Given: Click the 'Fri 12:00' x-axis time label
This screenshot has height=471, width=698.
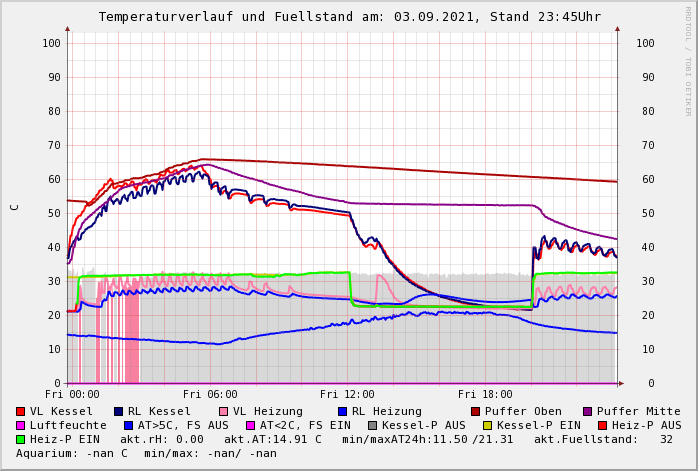Looking at the screenshot, I should 347,394.
